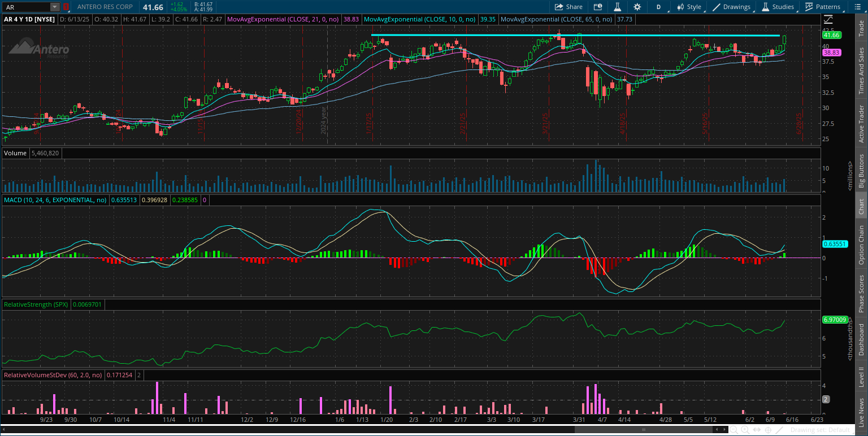Click the AR 4 Y 1D [NYSE] chart label
This screenshot has height=436, width=868.
click(x=31, y=19)
